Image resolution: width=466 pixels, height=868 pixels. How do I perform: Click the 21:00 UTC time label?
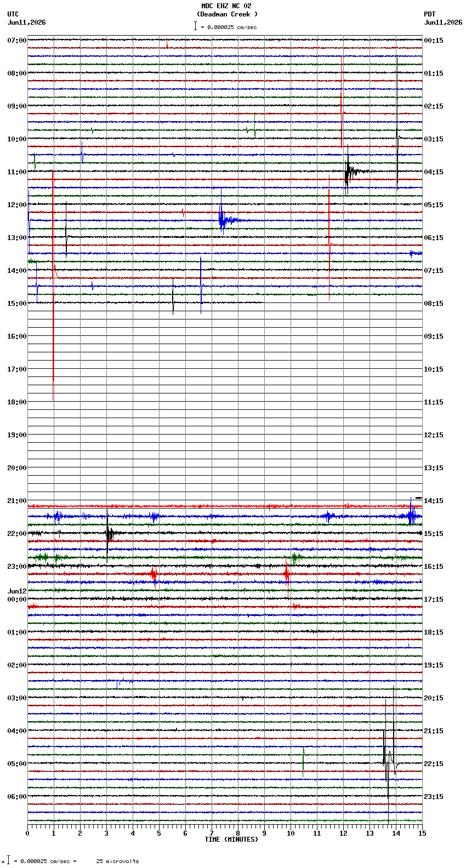(17, 501)
